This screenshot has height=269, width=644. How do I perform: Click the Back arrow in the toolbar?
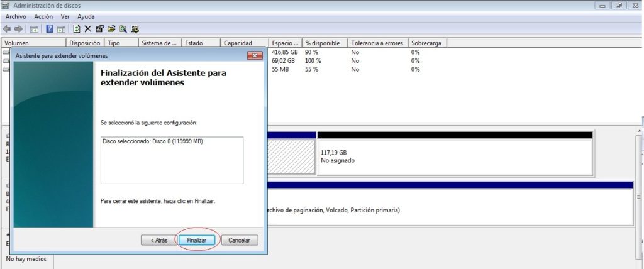7,29
